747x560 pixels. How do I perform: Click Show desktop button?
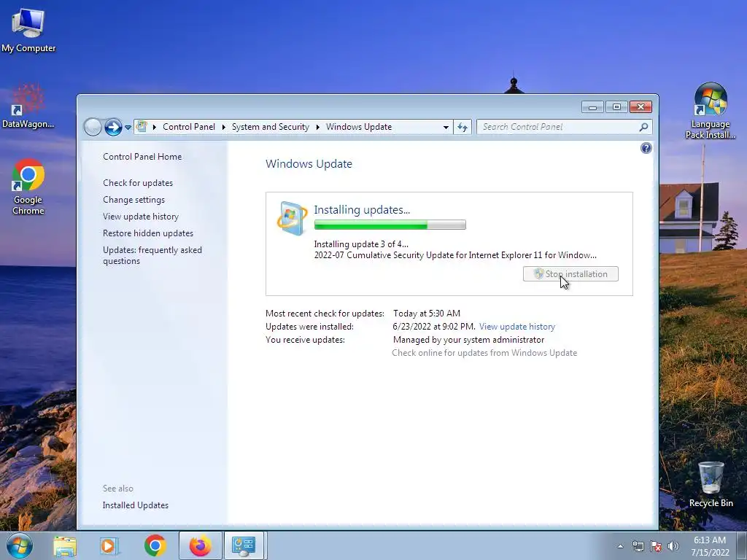tap(742, 545)
